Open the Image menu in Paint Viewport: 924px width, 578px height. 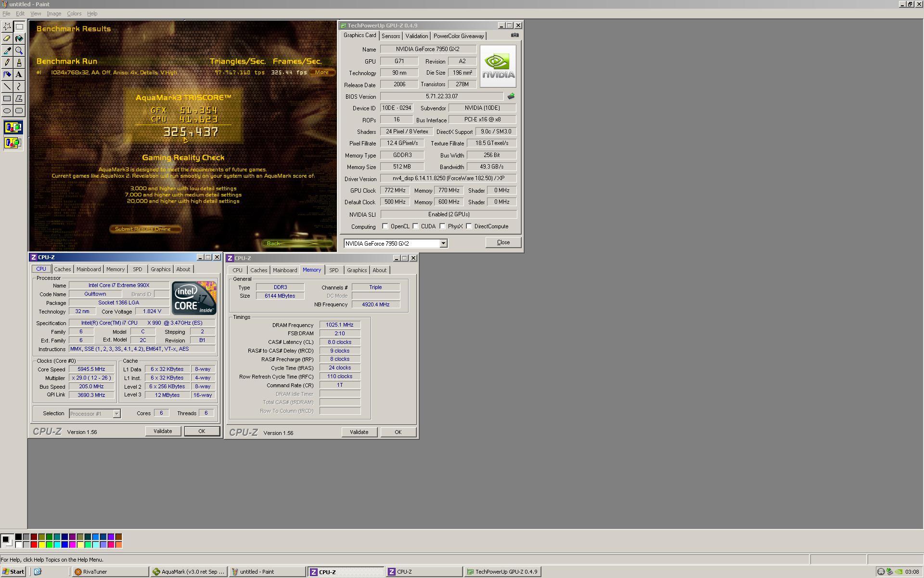tap(53, 13)
